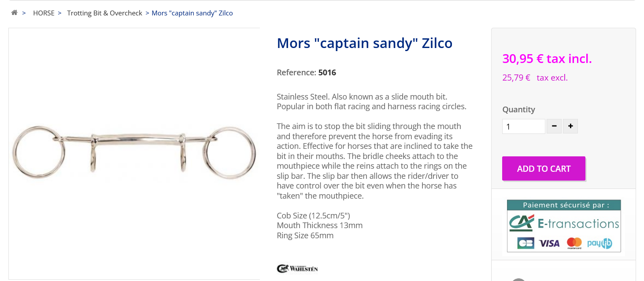Screen dimensions: 644x281
Task: Enlarge the captain sandy bit product image
Action: [x=134, y=153]
